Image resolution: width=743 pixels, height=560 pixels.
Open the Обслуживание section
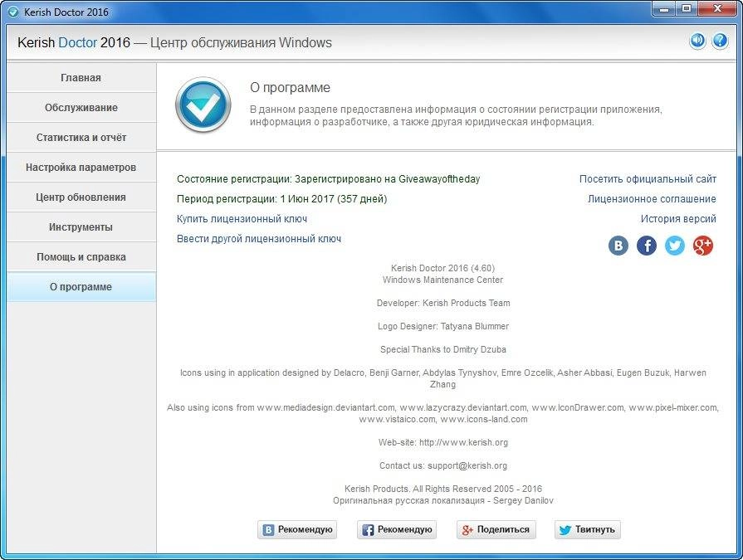click(x=81, y=108)
